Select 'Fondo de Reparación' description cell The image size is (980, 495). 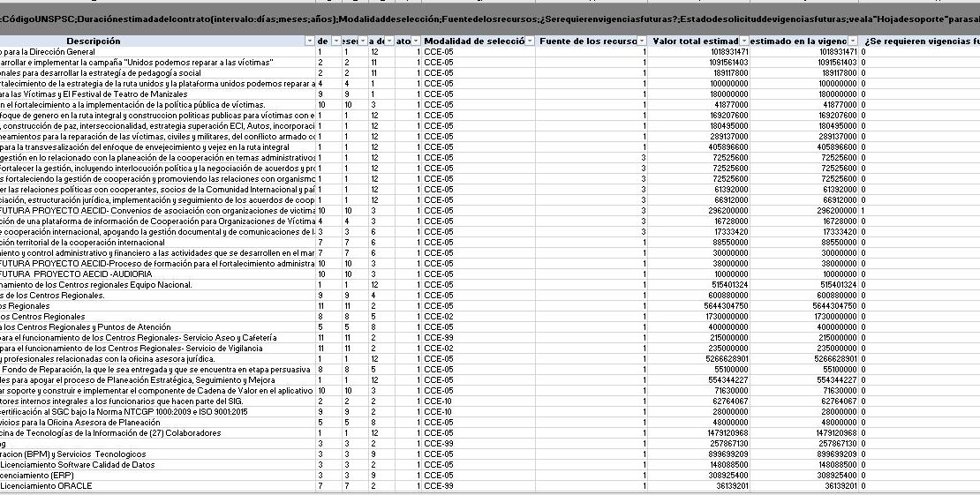pyautogui.click(x=157, y=370)
